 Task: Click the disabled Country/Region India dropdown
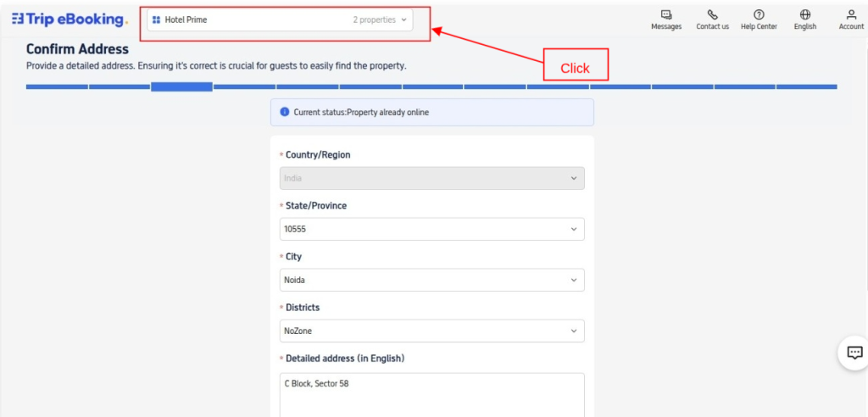coord(431,178)
